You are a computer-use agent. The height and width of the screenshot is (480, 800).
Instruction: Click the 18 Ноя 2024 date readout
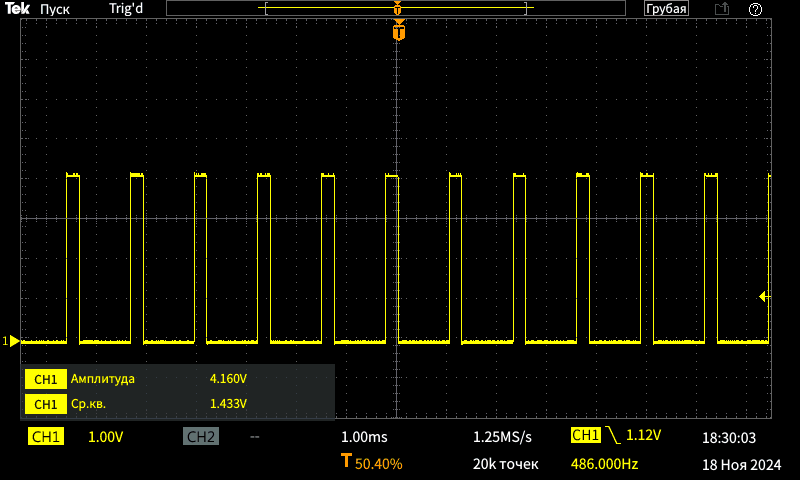tap(741, 465)
